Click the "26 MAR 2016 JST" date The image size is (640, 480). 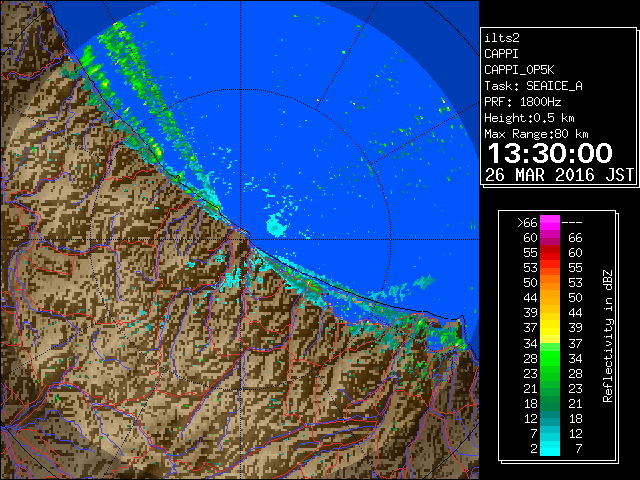pyautogui.click(x=560, y=175)
